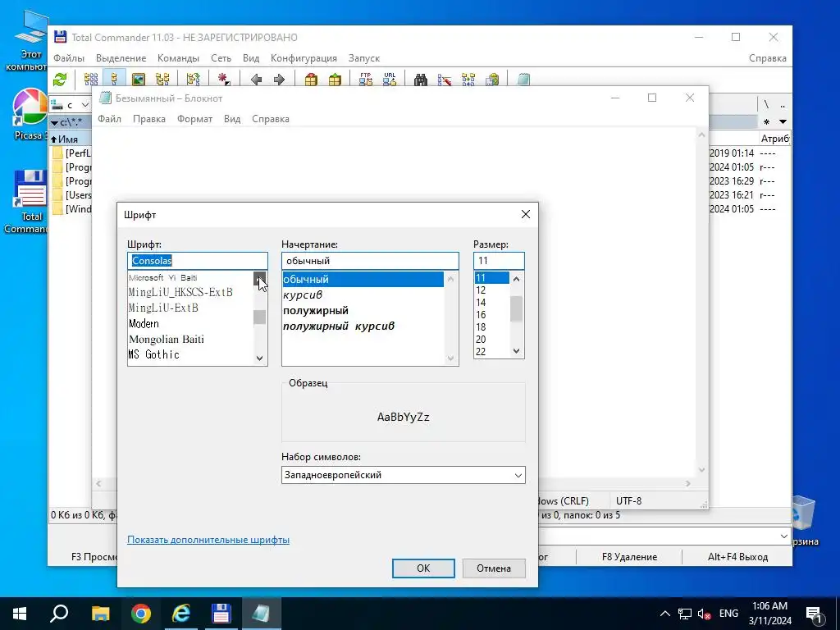
Task: Click the Шрифт name input field
Action: [198, 261]
